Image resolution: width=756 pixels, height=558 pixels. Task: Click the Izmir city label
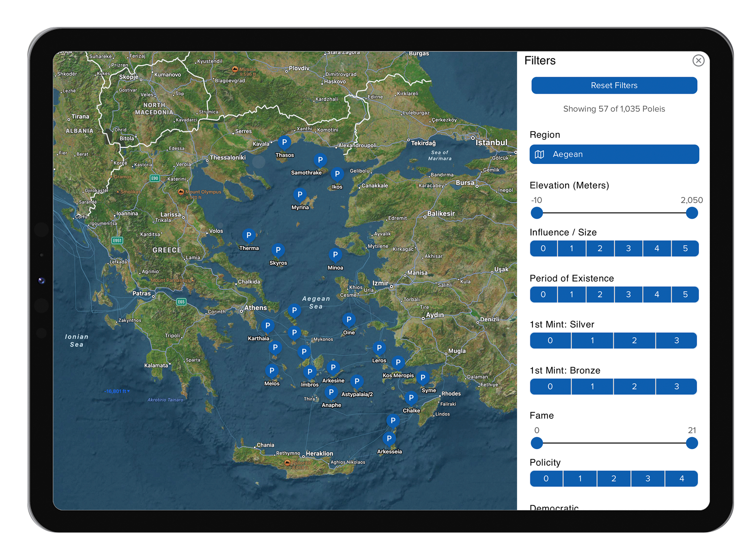pyautogui.click(x=380, y=283)
